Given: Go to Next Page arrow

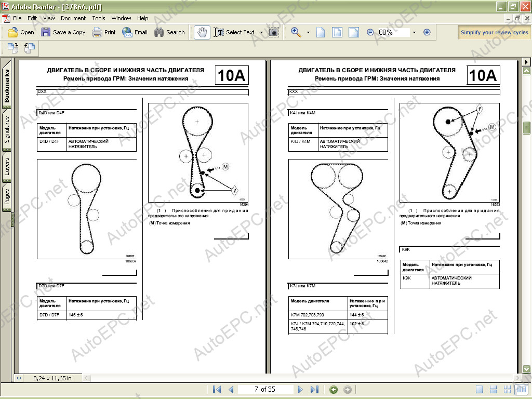Looking at the screenshot, I should point(300,390).
